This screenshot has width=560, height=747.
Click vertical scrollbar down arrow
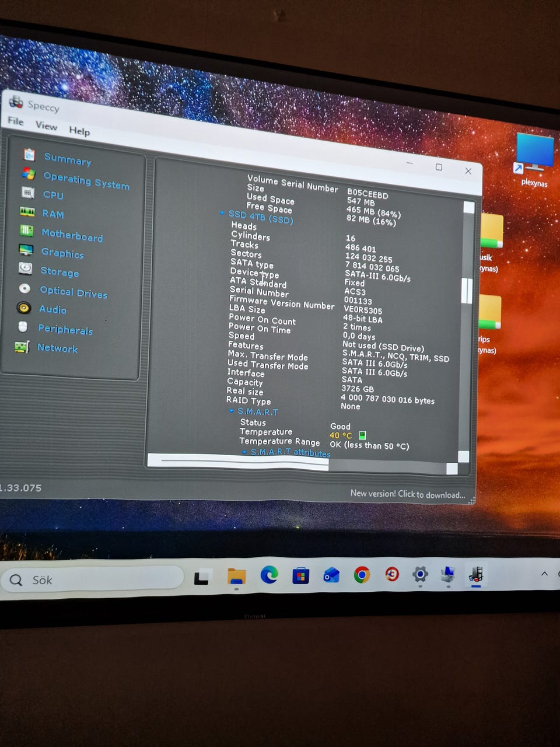tap(464, 456)
